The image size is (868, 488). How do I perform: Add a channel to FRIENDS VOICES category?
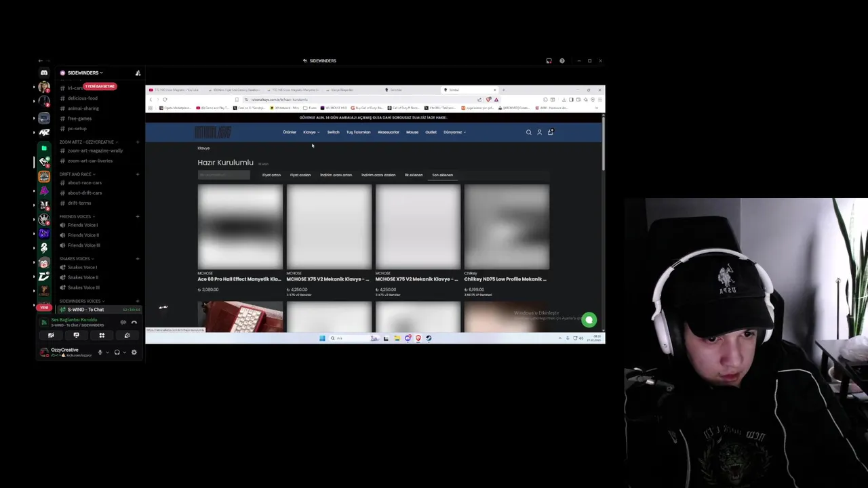coord(138,216)
